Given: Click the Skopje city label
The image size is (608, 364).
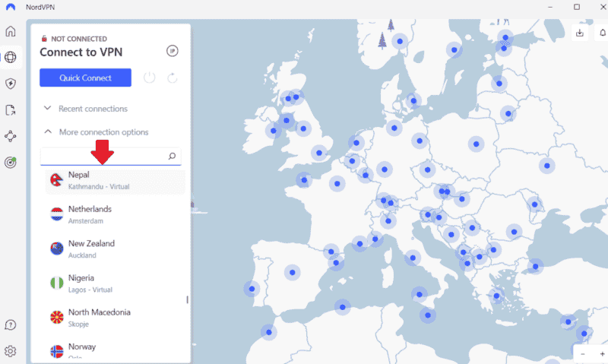Looking at the screenshot, I should coord(78,324).
